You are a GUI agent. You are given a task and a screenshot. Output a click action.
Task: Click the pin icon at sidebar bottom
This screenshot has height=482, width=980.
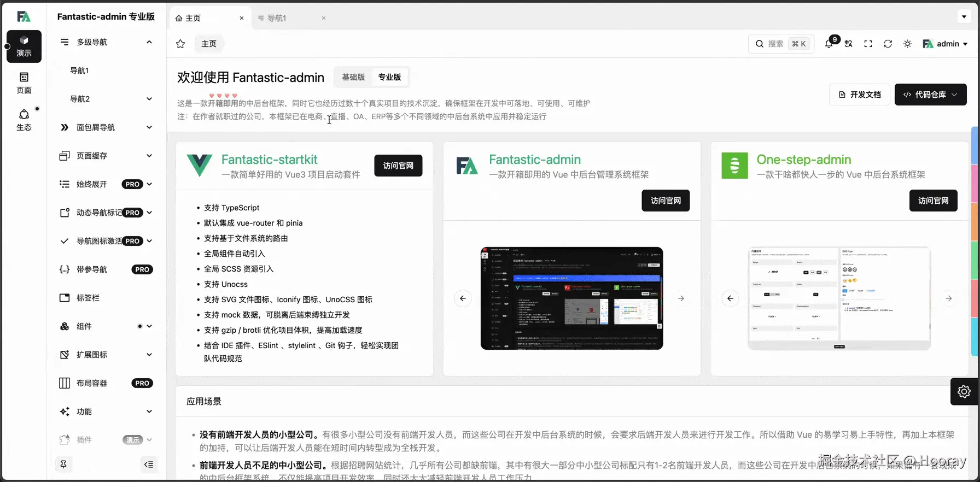click(63, 465)
